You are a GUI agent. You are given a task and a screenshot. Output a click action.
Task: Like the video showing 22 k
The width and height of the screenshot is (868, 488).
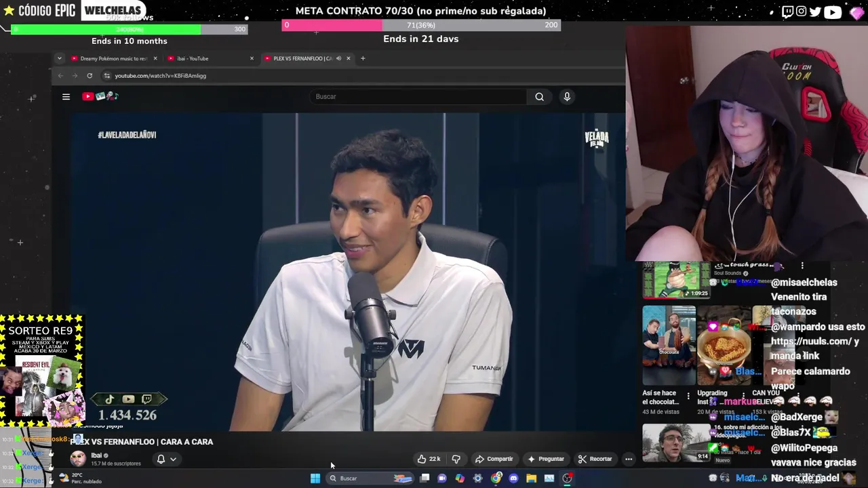click(x=429, y=459)
